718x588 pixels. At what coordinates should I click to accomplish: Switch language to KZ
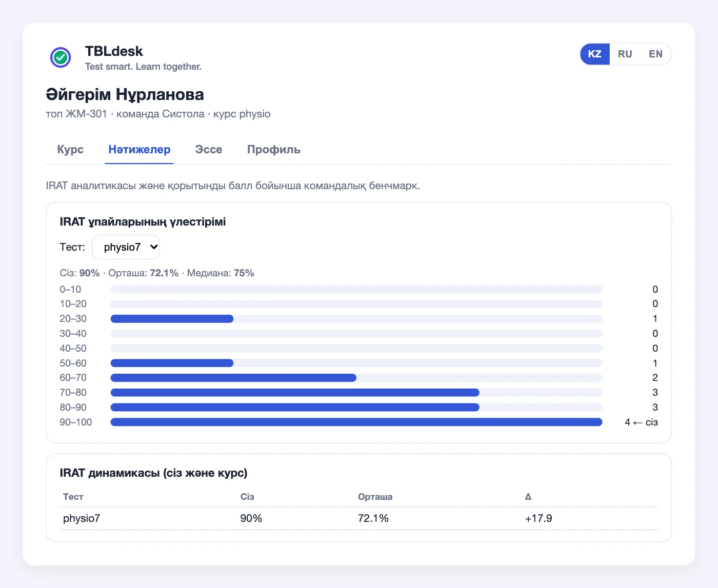tap(595, 54)
